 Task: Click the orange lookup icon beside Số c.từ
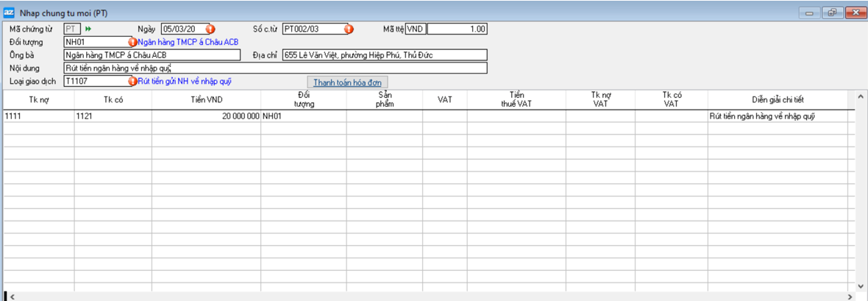pos(349,29)
